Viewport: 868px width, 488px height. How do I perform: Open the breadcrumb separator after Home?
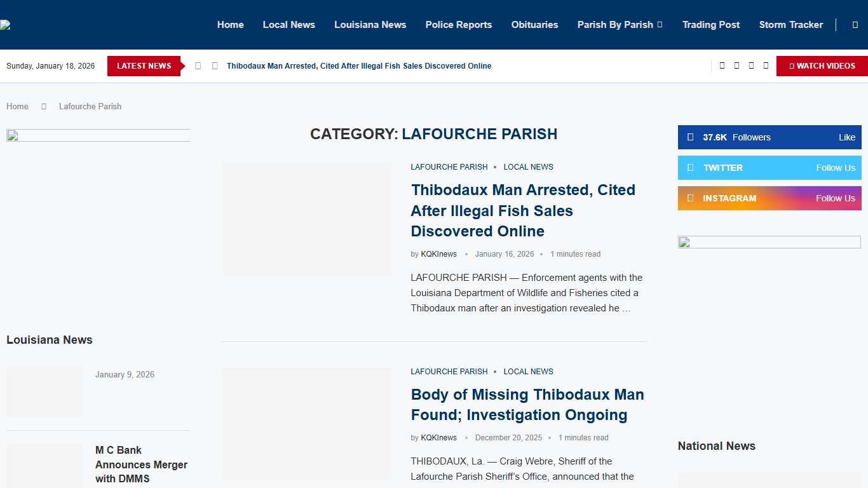click(x=44, y=106)
